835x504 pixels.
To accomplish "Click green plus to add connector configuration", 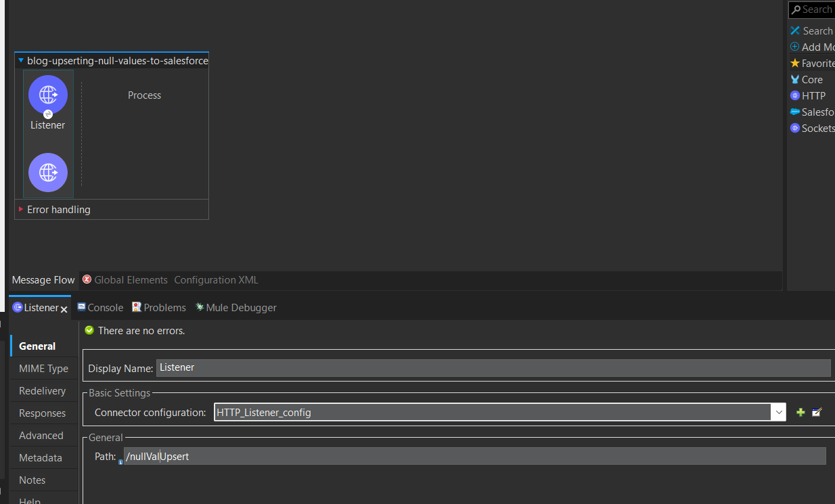I will (800, 412).
